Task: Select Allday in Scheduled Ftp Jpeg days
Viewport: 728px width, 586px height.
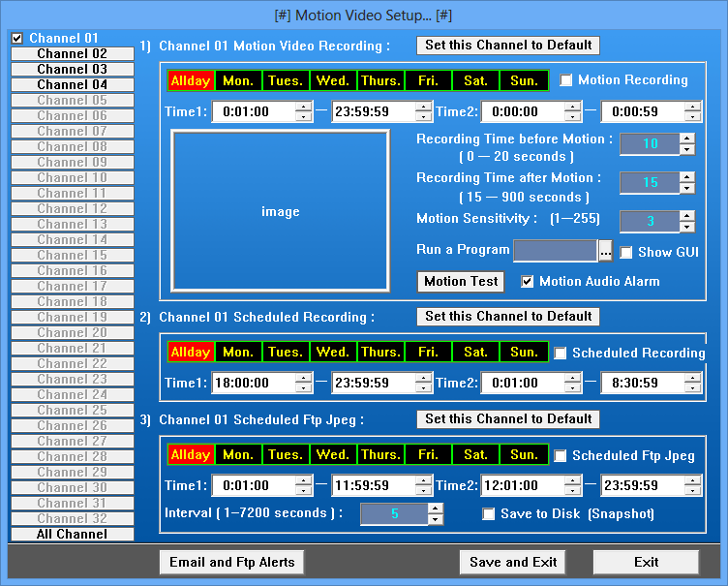Action: pos(191,455)
